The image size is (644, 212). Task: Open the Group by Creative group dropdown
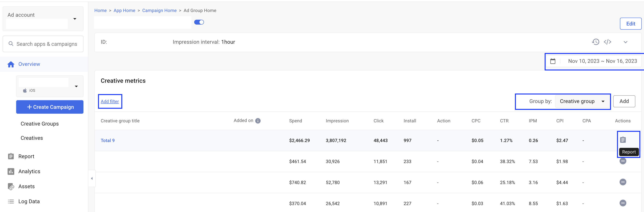point(583,101)
